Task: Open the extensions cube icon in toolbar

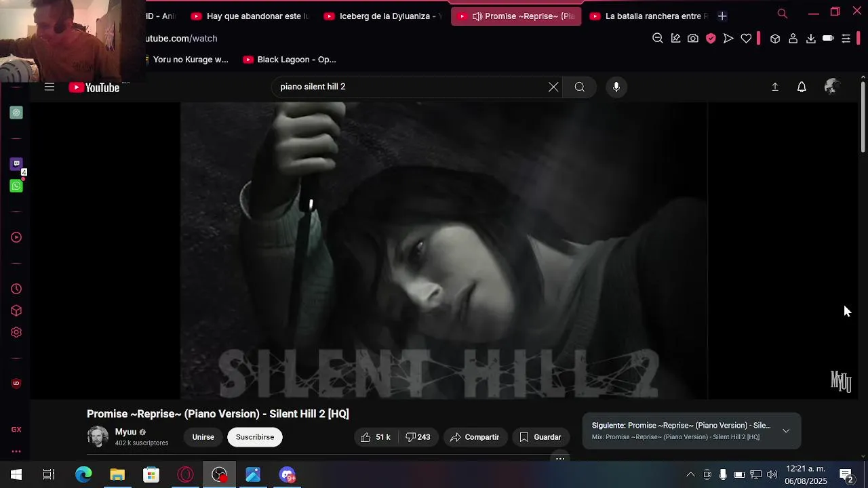Action: pos(775,39)
